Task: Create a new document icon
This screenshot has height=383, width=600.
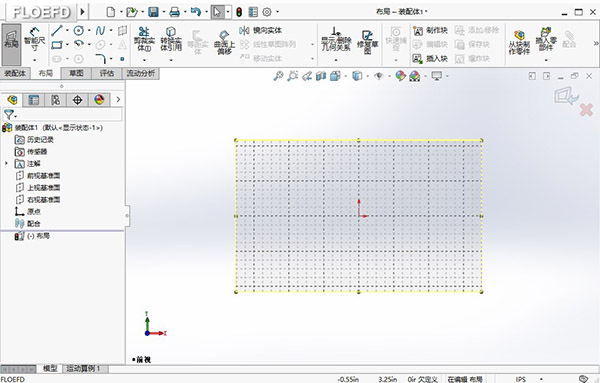Action: pyautogui.click(x=111, y=12)
